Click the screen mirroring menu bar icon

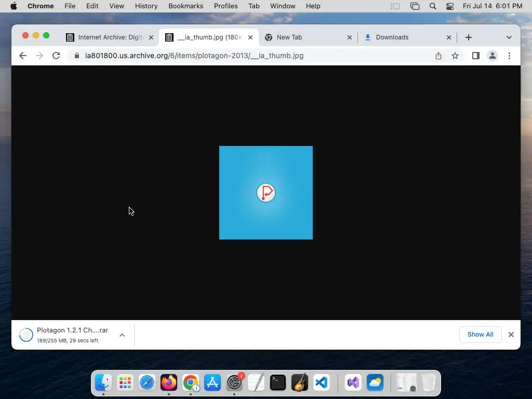415,6
